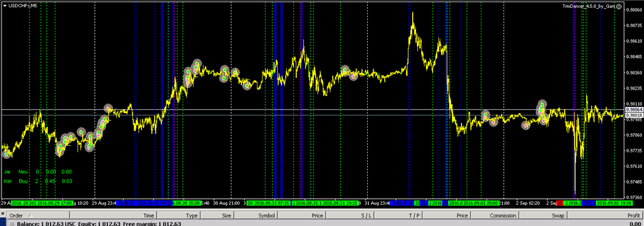The image size is (644, 226).
Task: Click 0.97735 on the price scale
Action: pyautogui.click(x=635, y=151)
